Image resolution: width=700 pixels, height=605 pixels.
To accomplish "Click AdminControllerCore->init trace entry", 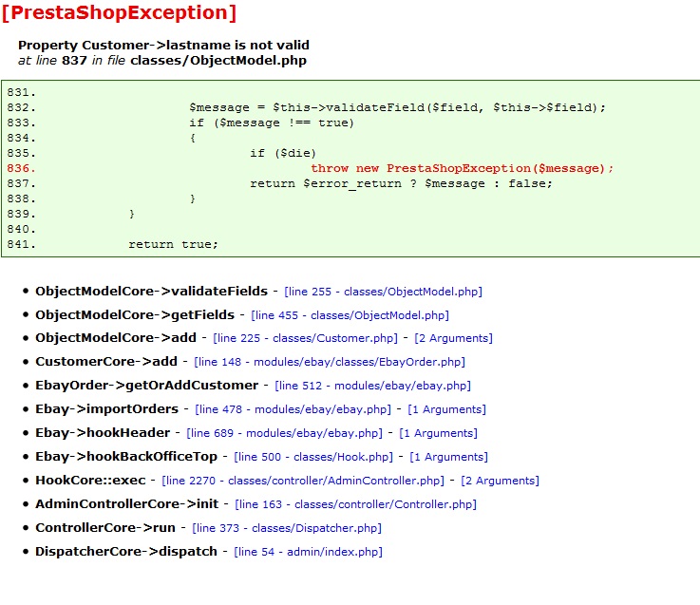I will point(126,503).
